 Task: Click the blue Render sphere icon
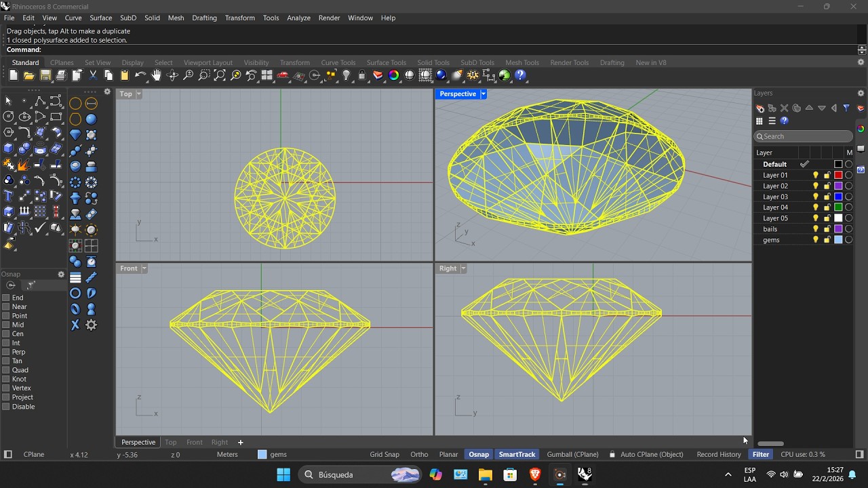(x=441, y=75)
